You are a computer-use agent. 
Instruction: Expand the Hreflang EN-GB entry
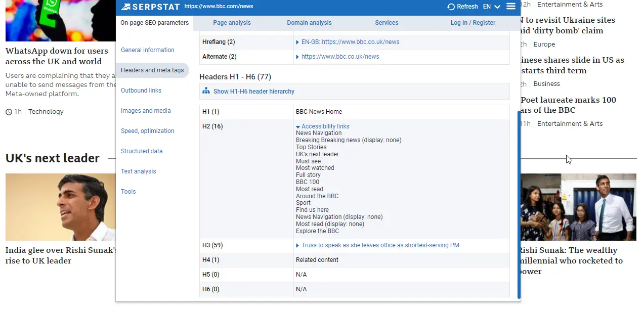coord(297,42)
